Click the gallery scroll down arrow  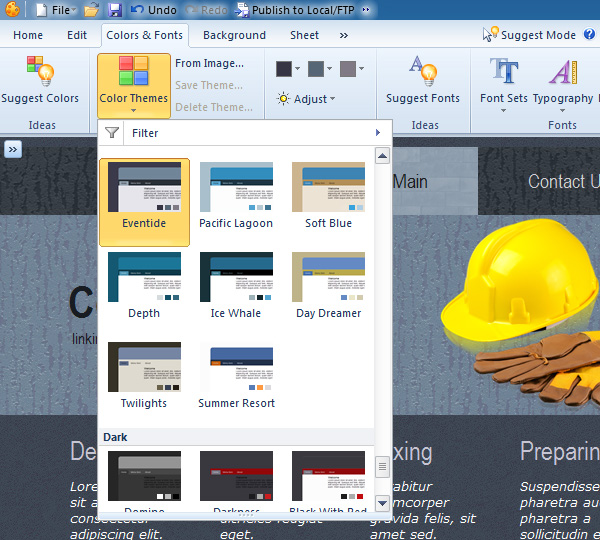tap(382, 502)
